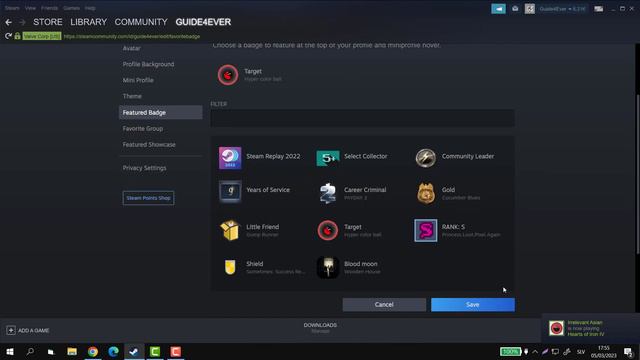
Task: Go to the STORE tab
Action: pos(48,22)
